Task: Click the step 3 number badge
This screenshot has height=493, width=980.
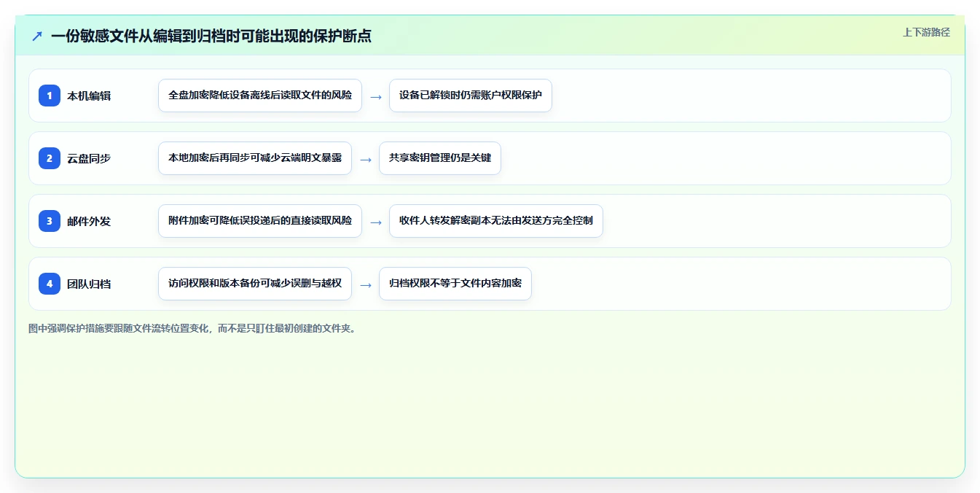Action: coord(50,221)
